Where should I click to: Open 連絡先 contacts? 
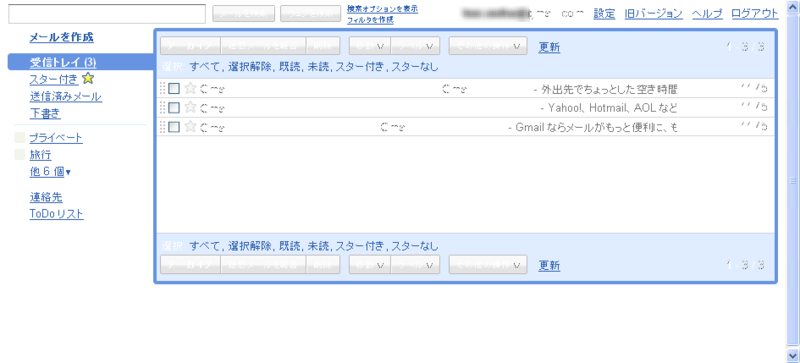[46, 198]
